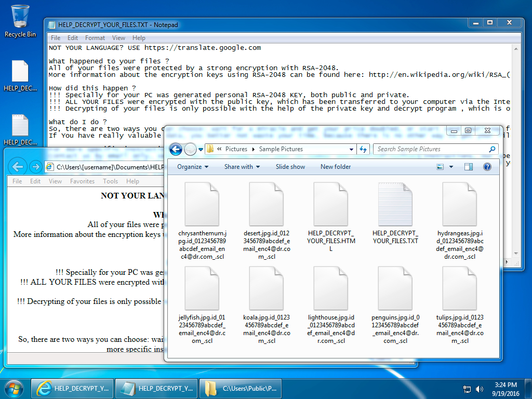Click the volume speaker tray icon
This screenshot has height=399, width=532.
pos(480,389)
